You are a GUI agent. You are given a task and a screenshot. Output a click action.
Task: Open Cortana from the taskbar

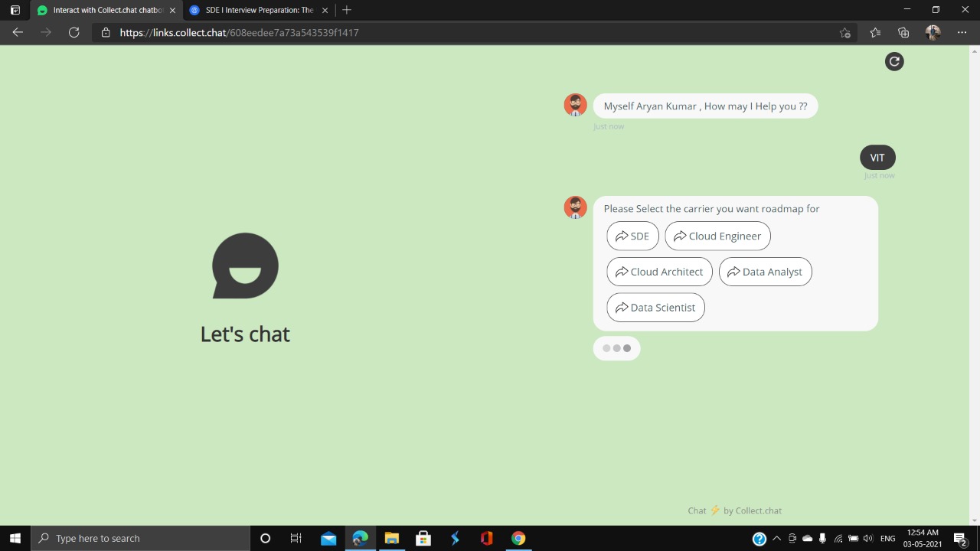point(265,538)
